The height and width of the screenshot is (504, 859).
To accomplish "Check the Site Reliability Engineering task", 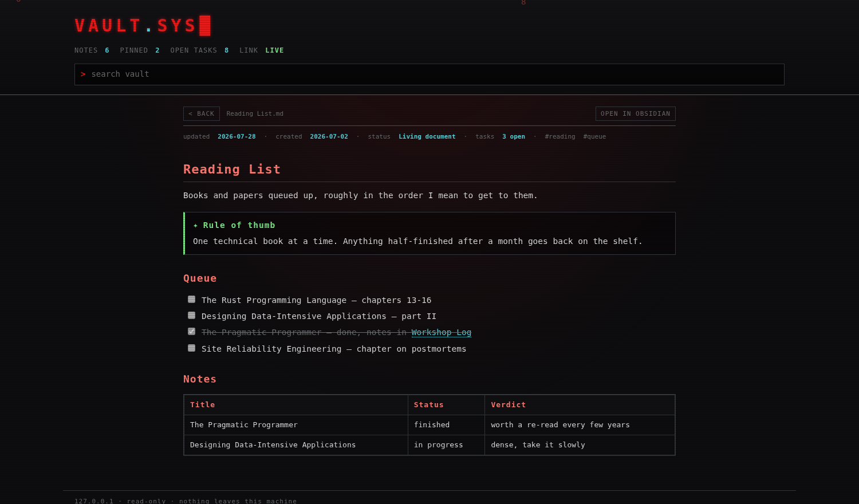I will point(191,348).
